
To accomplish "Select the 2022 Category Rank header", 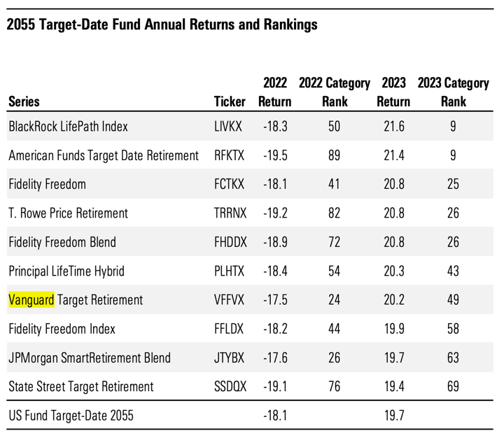I will click(x=334, y=92).
